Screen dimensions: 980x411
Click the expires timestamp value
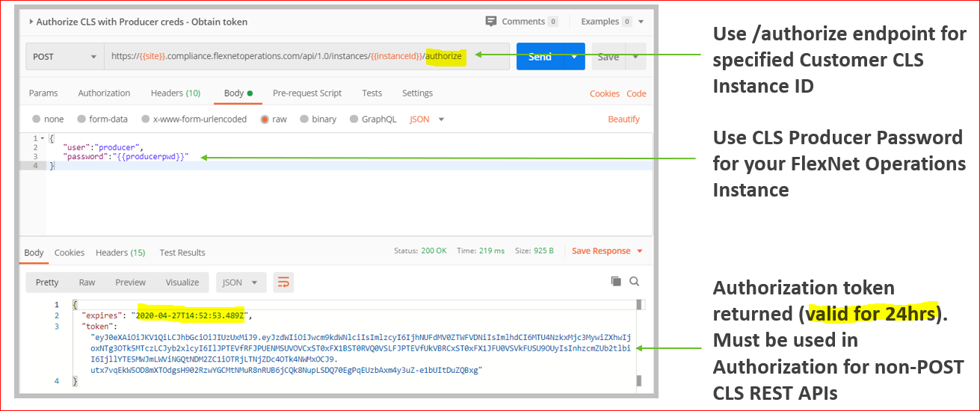[x=190, y=315]
